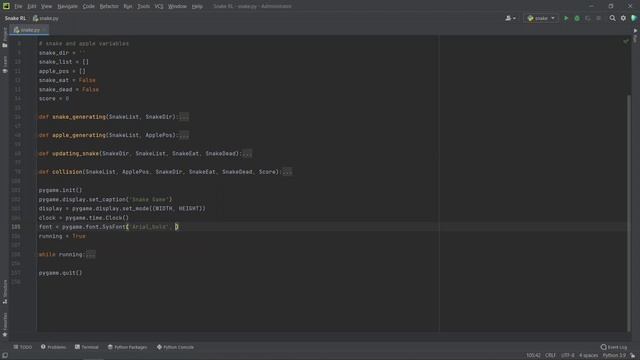The height and width of the screenshot is (360, 640).
Task: Click UTF-8 encoding in status bar
Action: point(567,356)
